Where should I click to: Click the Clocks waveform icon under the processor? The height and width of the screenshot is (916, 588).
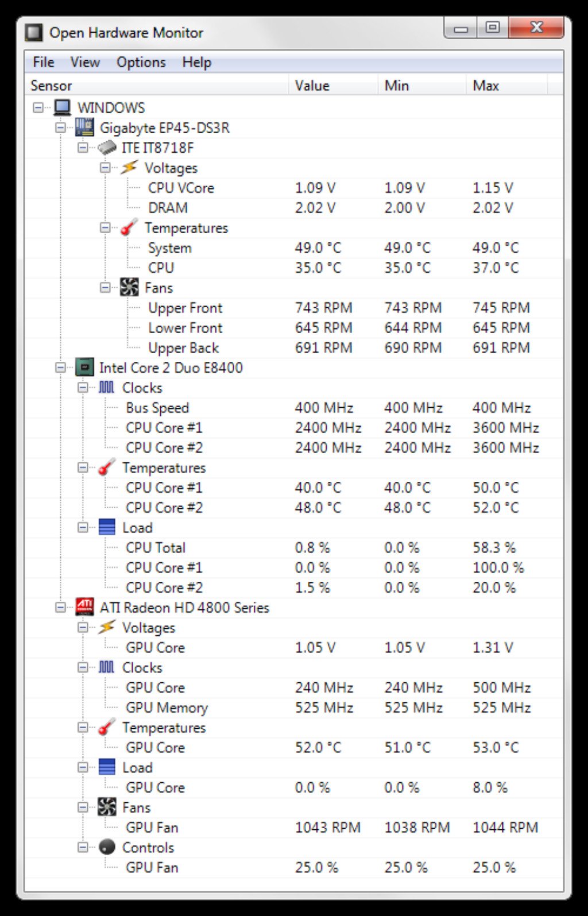[x=107, y=388]
